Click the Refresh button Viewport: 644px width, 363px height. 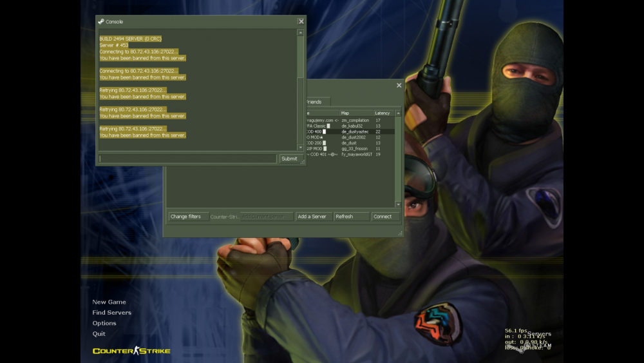(352, 217)
